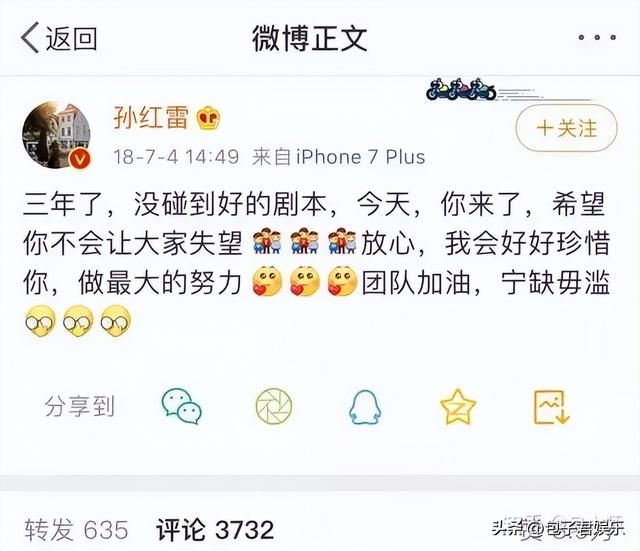Click the motorcycle decoration banner
This screenshot has width=640, height=551.
pos(461,90)
